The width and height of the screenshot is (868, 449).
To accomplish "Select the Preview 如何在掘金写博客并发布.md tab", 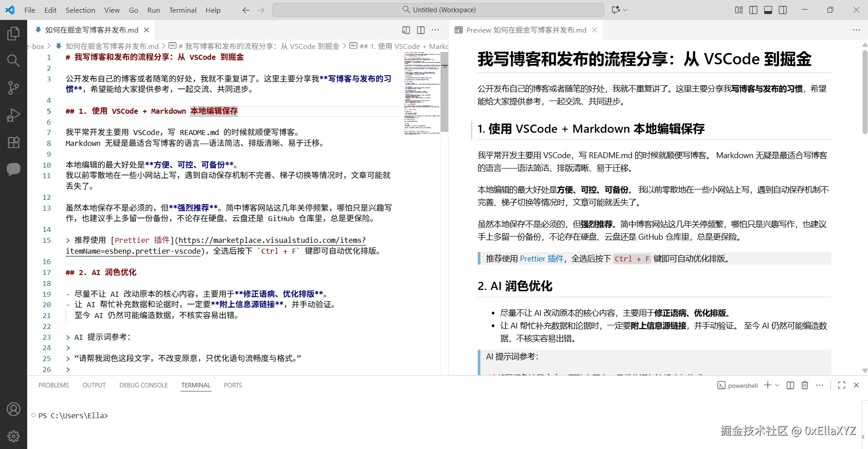I will (x=526, y=30).
